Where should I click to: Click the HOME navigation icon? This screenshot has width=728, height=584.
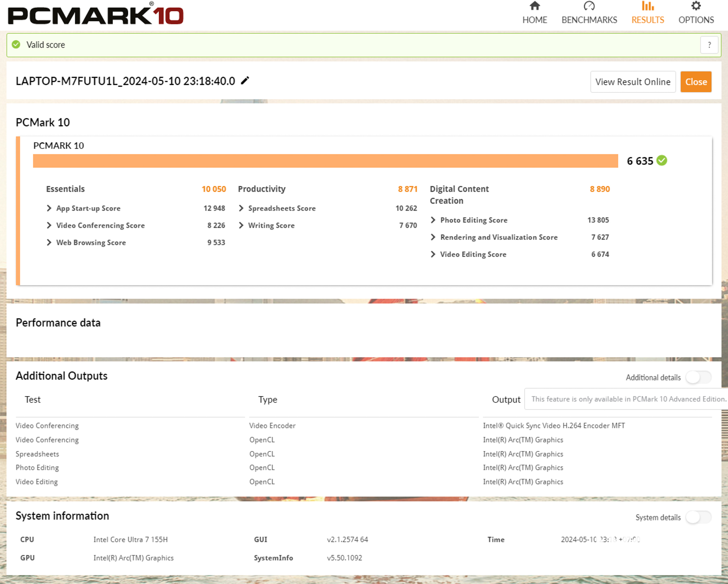coord(534,9)
